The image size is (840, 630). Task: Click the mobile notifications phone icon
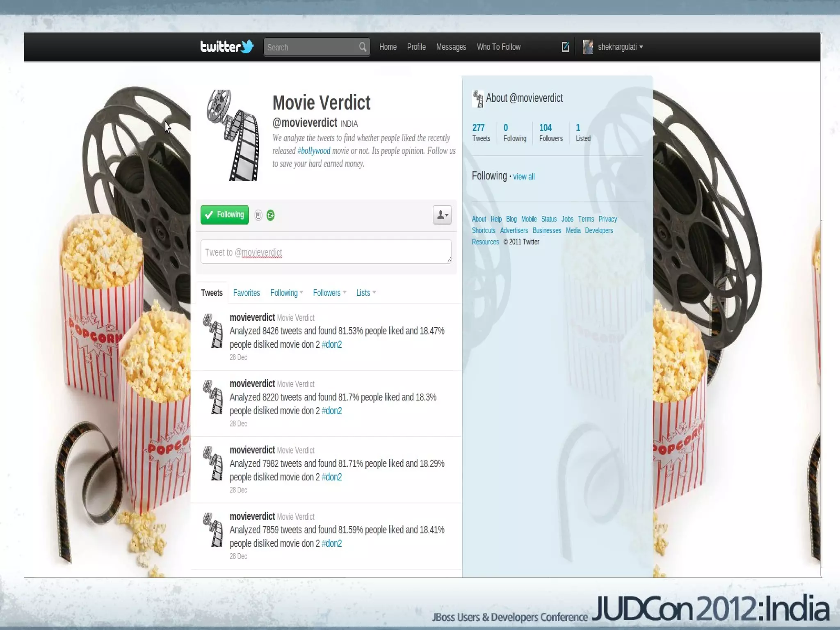pyautogui.click(x=258, y=215)
